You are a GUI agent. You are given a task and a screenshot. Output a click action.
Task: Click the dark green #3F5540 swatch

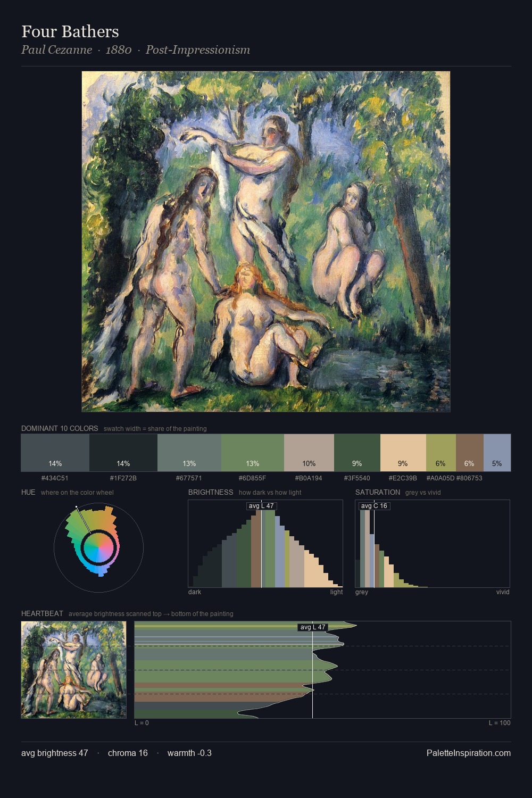[357, 453]
